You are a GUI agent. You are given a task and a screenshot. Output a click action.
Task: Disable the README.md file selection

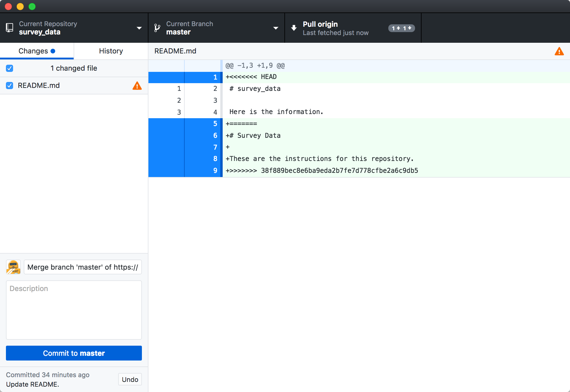tap(10, 85)
